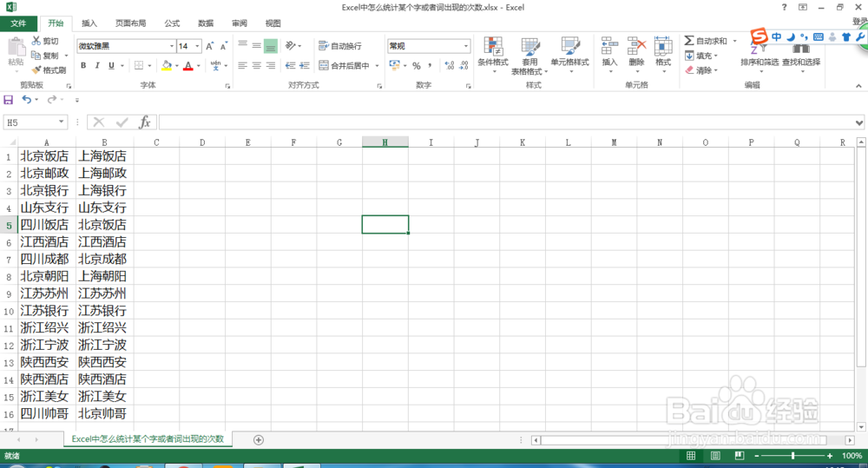The height and width of the screenshot is (468, 868).
Task: Toggle Italic formatting
Action: pos(97,65)
